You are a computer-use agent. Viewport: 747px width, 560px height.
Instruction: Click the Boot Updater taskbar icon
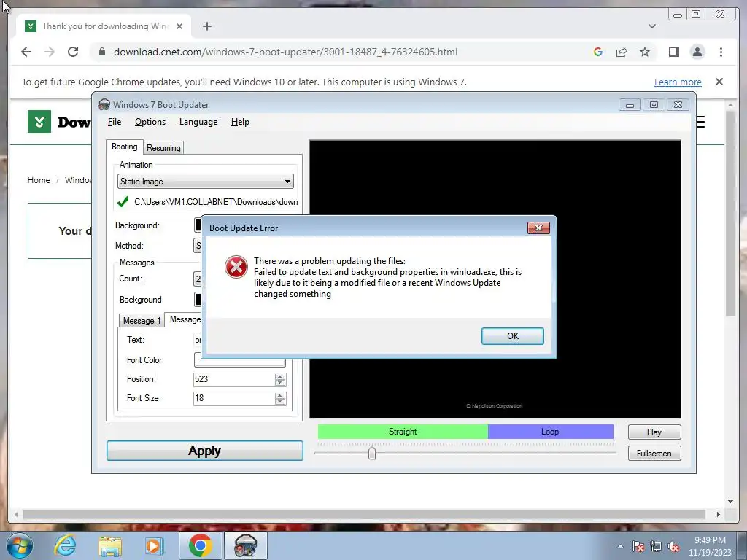click(x=245, y=545)
